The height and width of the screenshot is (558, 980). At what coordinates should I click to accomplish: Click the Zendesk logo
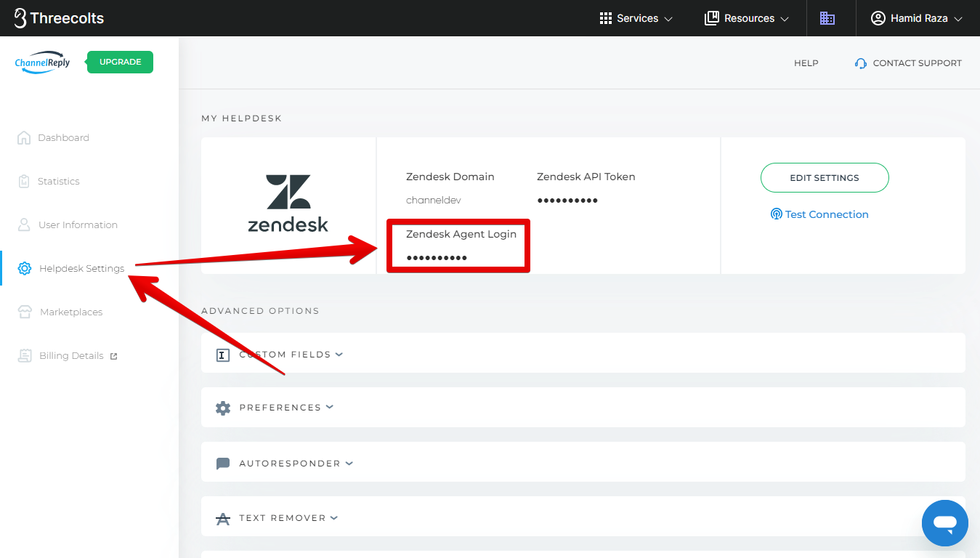tap(288, 203)
